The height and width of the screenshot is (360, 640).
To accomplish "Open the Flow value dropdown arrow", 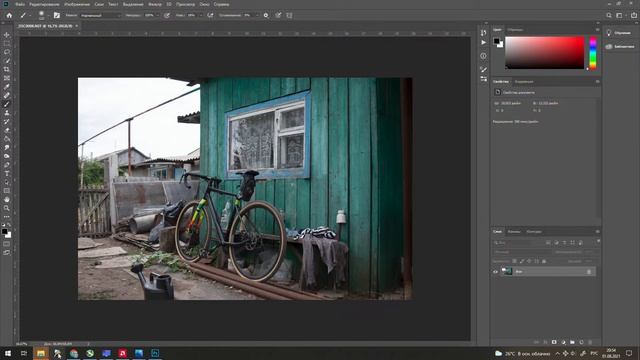I will coord(200,15).
